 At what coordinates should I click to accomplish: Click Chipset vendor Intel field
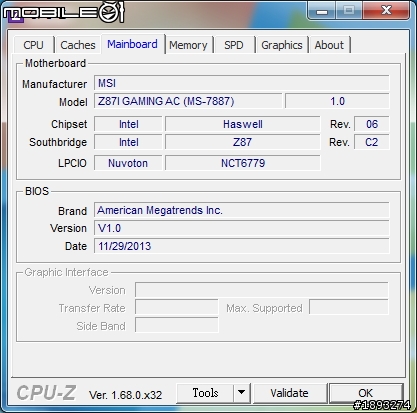128,124
